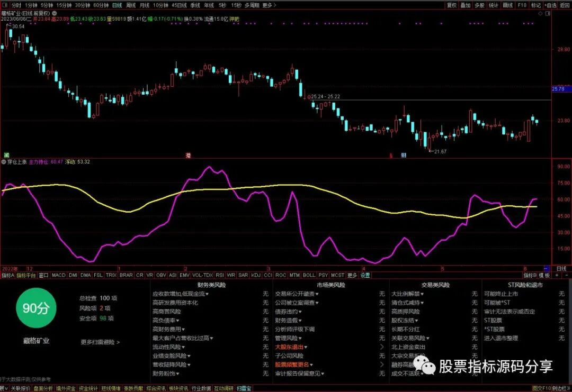Screen dimensions: 572x392
Task: Switch to 分时 period
Action: 16,5
